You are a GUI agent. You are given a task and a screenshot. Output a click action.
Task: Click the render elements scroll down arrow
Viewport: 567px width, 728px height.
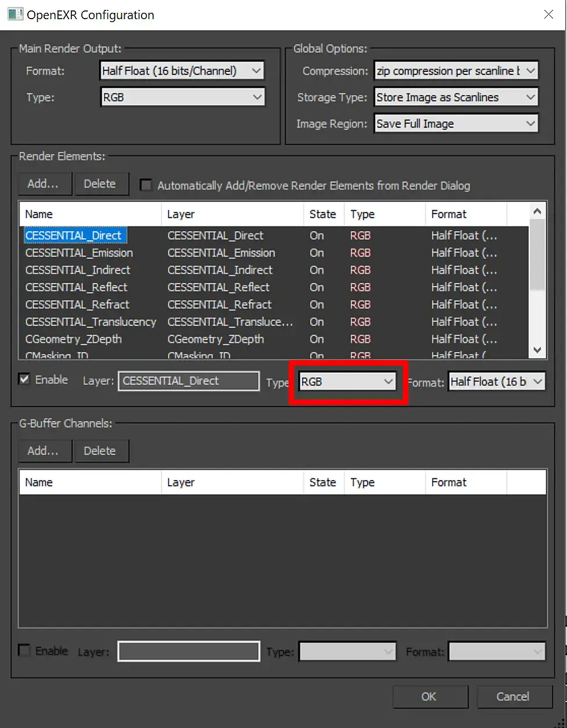537,349
